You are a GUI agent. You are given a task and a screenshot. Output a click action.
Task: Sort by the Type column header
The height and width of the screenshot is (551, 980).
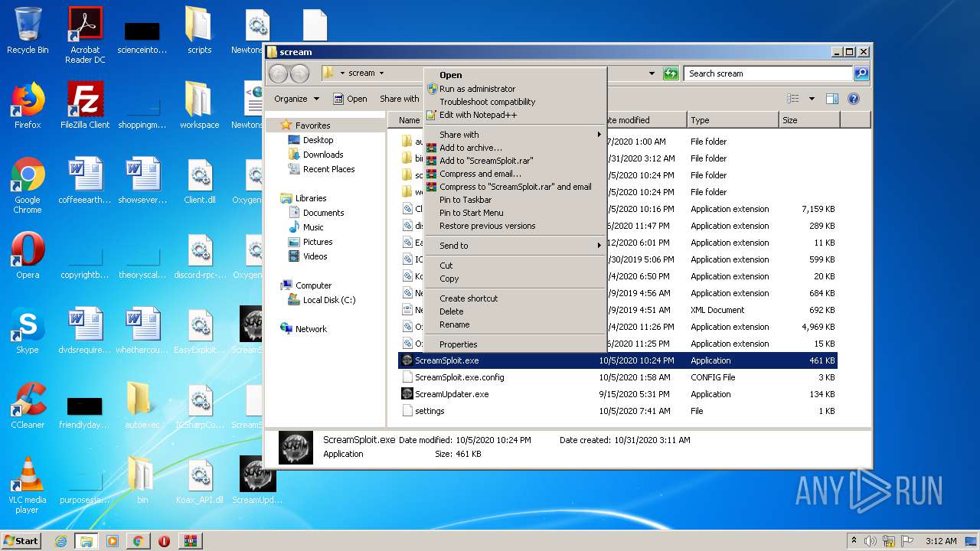tap(731, 120)
